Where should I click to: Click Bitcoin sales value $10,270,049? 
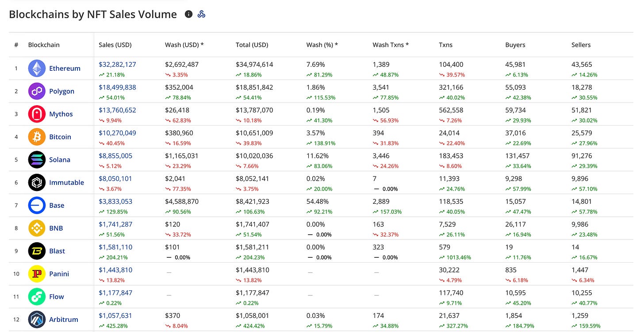pyautogui.click(x=117, y=133)
